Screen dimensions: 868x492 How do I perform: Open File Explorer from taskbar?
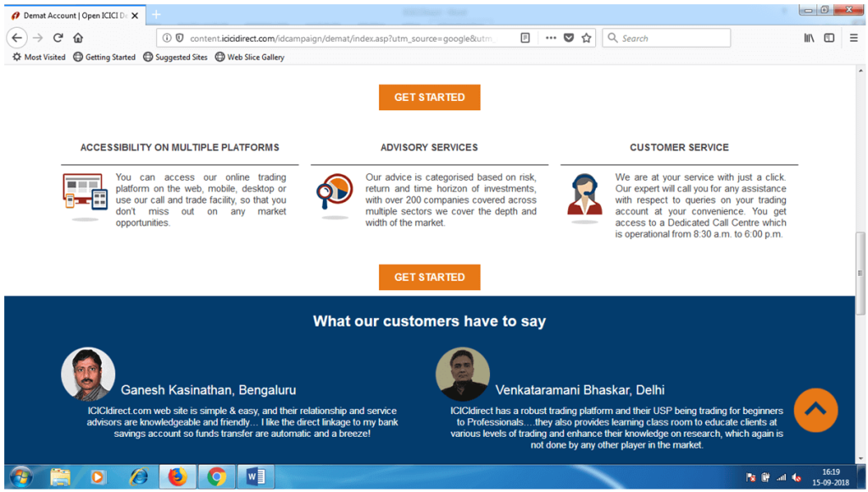[x=60, y=477]
